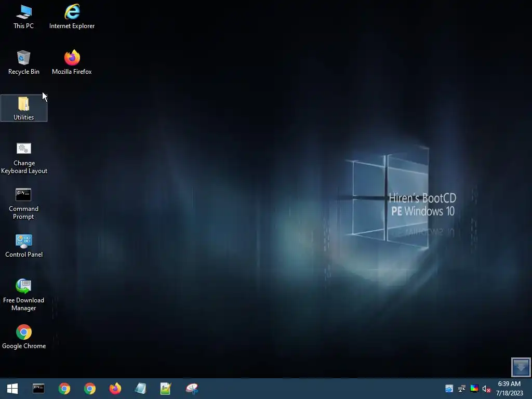Select the Command Prompt desktop shortcut
532x399 pixels.
tap(23, 204)
